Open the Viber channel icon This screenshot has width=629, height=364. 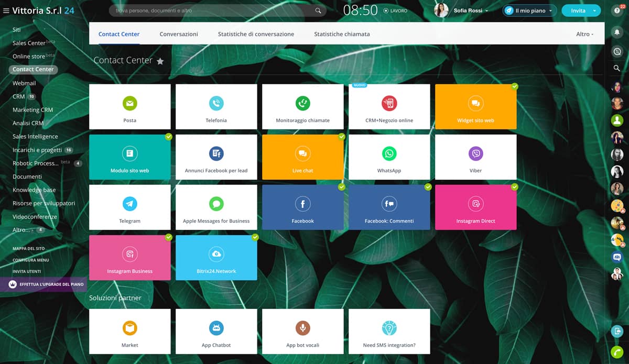click(x=475, y=153)
